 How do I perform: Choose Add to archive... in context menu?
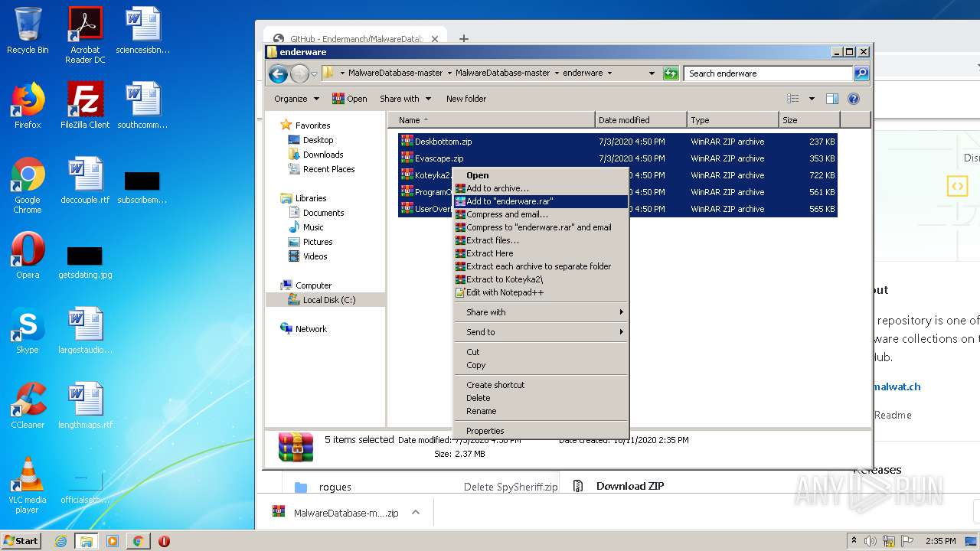point(541,188)
